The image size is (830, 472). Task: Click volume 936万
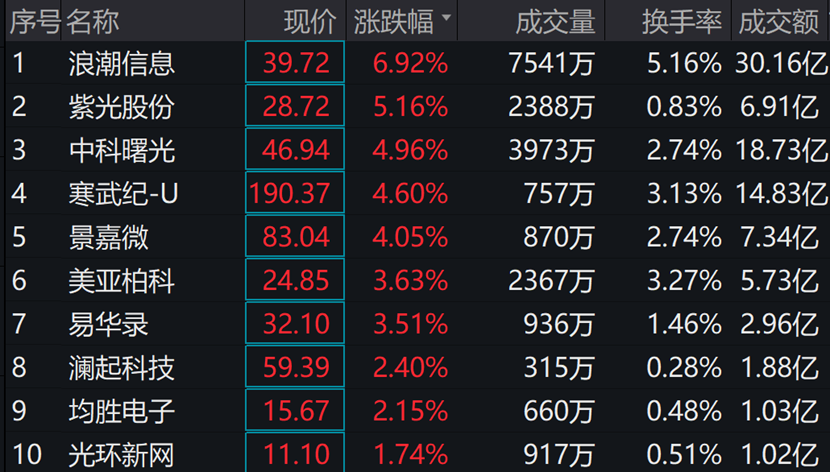[559, 324]
